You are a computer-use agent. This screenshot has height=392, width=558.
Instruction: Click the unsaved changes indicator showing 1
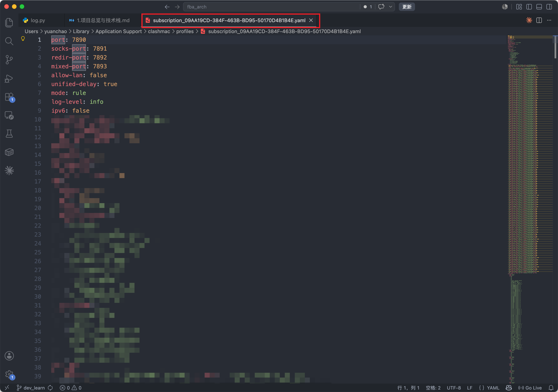tap(367, 7)
